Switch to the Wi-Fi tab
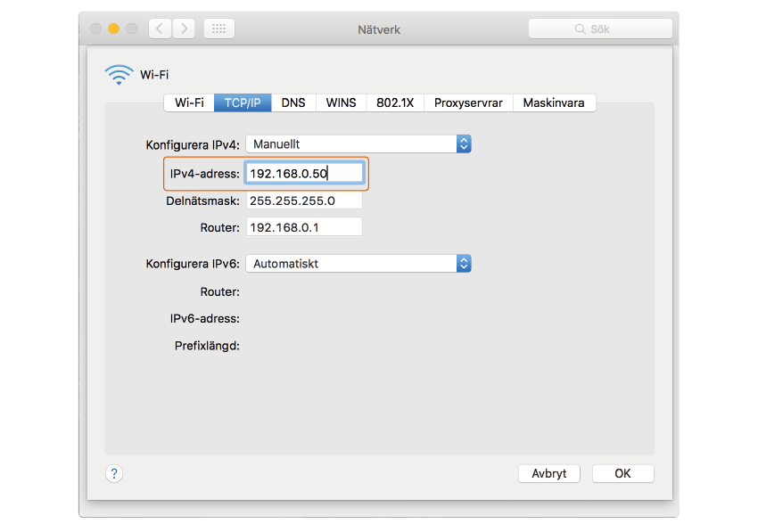 [x=189, y=102]
